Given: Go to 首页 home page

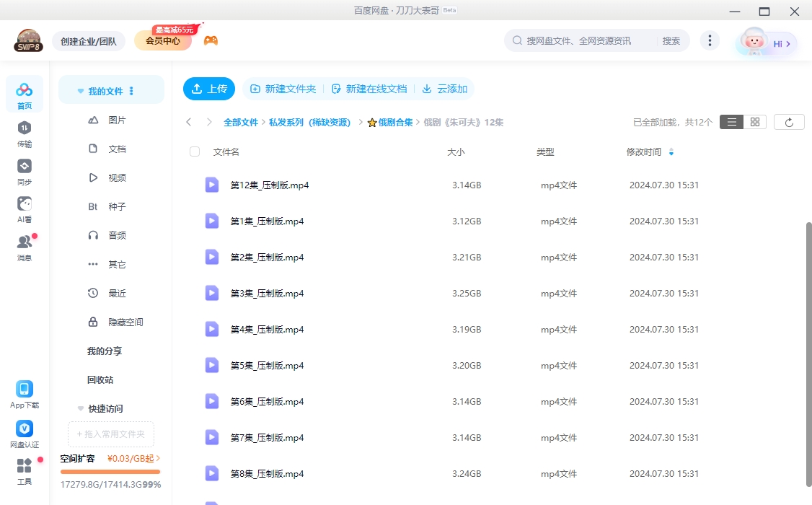Looking at the screenshot, I should [x=24, y=94].
